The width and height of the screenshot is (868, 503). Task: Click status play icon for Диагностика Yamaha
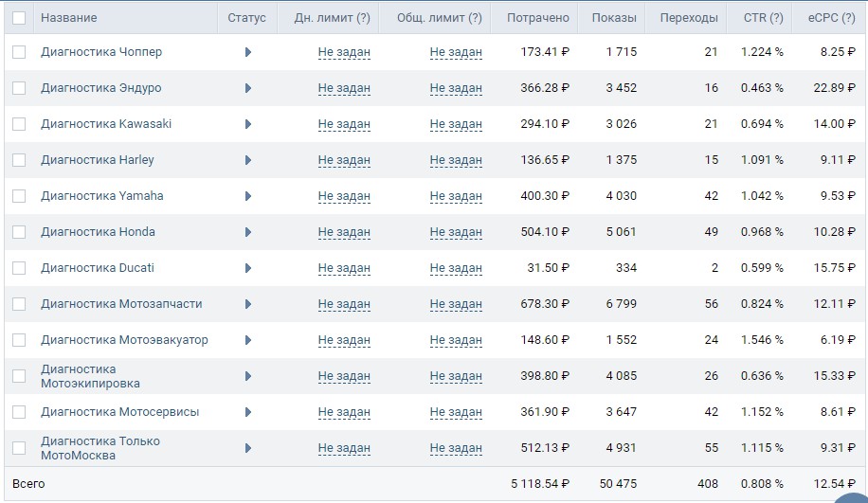pos(248,196)
